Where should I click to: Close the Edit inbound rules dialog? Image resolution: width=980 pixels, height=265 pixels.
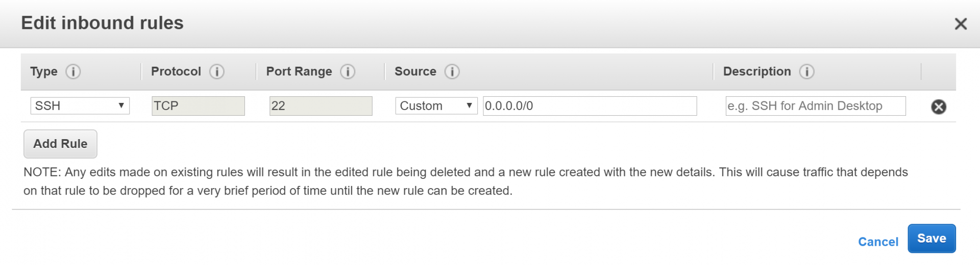(961, 24)
